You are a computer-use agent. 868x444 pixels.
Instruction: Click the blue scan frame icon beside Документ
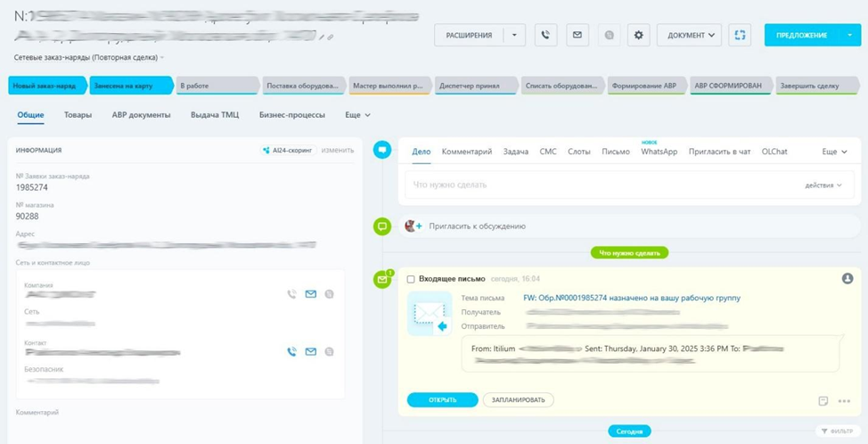coord(739,35)
